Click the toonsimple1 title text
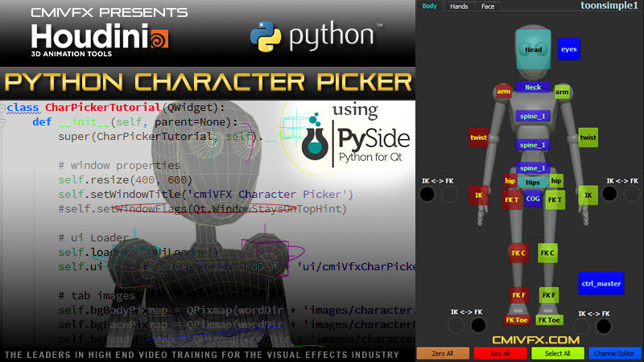The image size is (644, 362). click(x=609, y=6)
